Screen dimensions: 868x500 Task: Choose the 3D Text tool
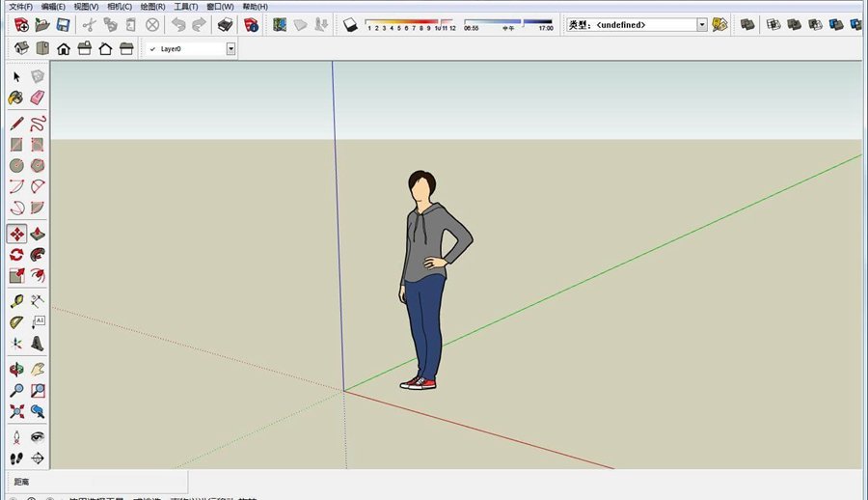pyautogui.click(x=37, y=343)
